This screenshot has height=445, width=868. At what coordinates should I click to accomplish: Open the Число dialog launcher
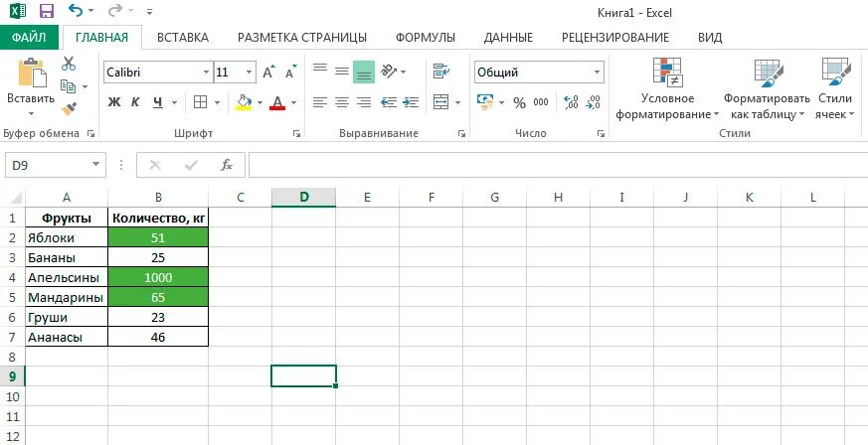(601, 134)
